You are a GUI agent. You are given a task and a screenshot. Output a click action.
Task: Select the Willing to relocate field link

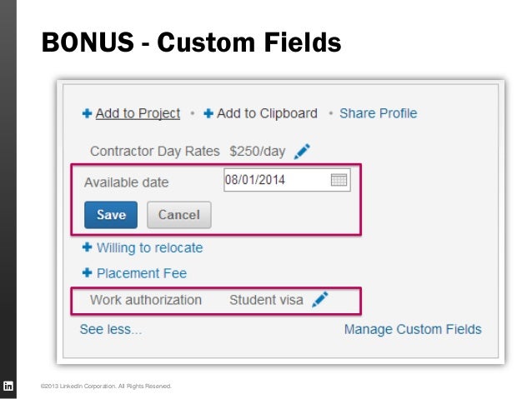(x=149, y=247)
